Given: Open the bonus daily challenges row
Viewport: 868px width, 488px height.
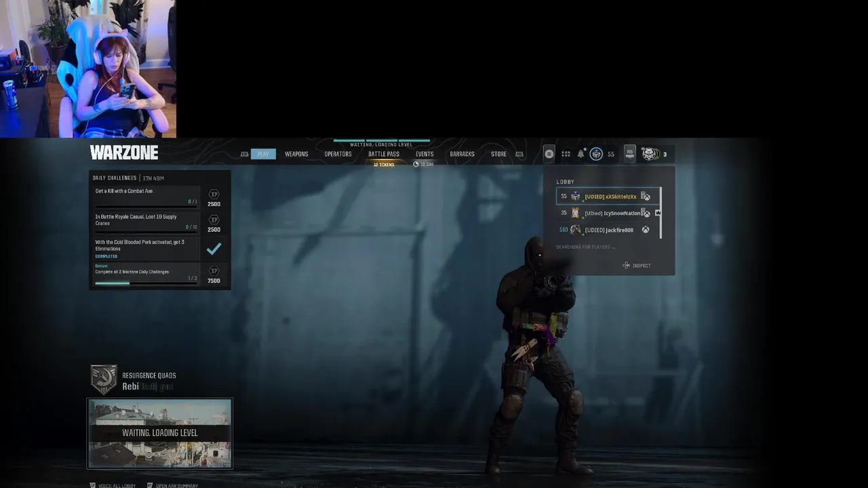Looking at the screenshot, I should (146, 274).
